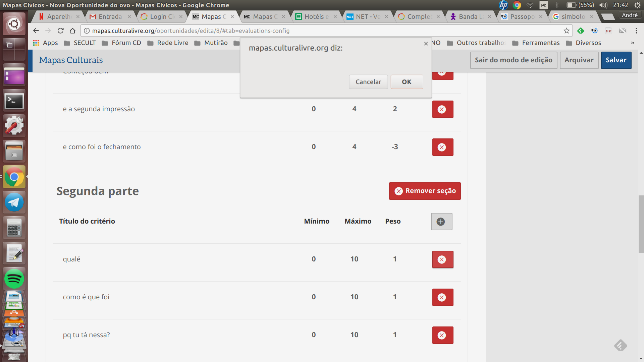Open Chrome's three-dot menu
The height and width of the screenshot is (362, 644).
coord(636,31)
